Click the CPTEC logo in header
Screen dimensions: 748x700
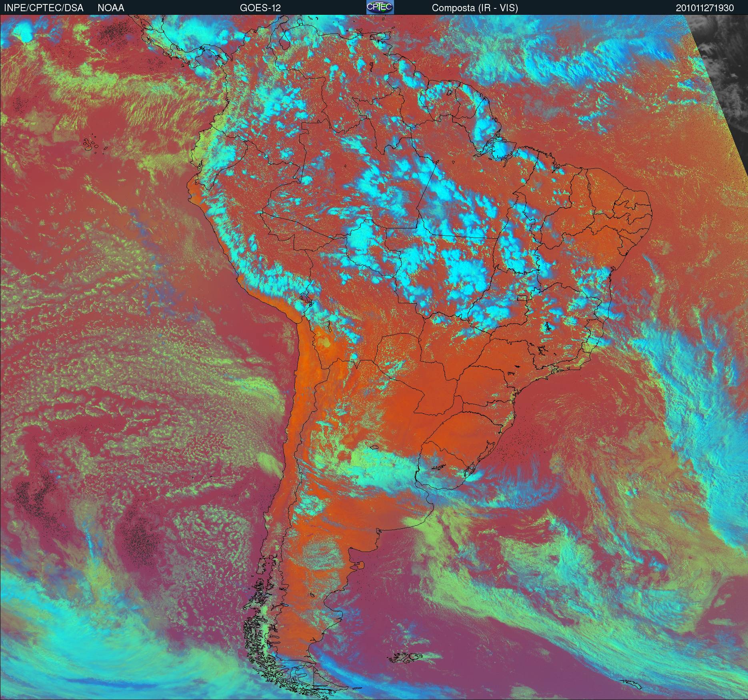click(x=380, y=8)
